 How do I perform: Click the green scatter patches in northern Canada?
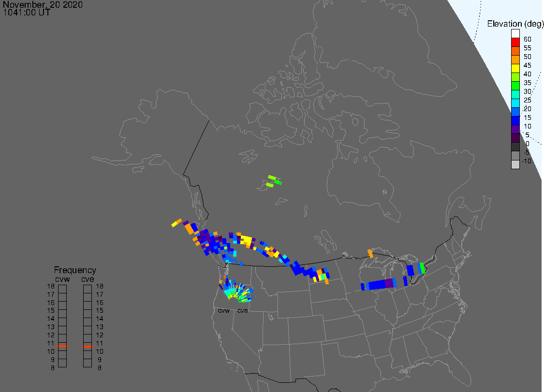273,181
